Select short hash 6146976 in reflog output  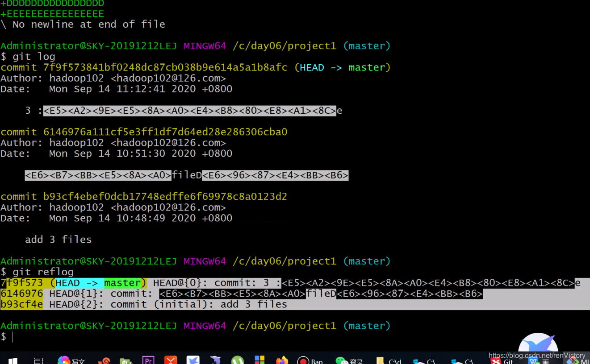click(x=21, y=294)
